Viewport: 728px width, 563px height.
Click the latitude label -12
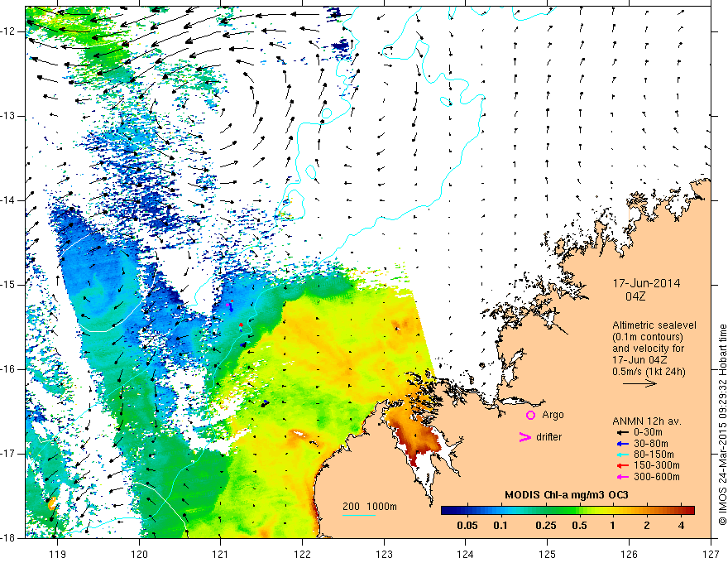[x=8, y=31]
